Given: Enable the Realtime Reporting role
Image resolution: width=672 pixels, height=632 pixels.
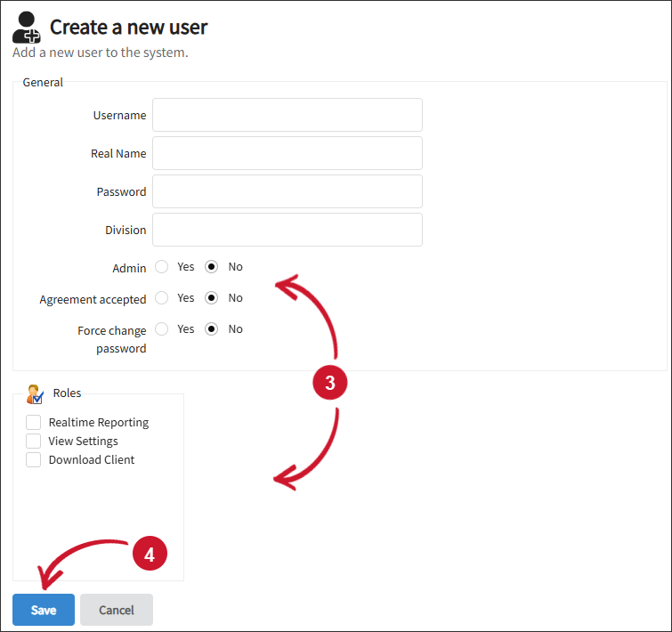Looking at the screenshot, I should (x=34, y=422).
